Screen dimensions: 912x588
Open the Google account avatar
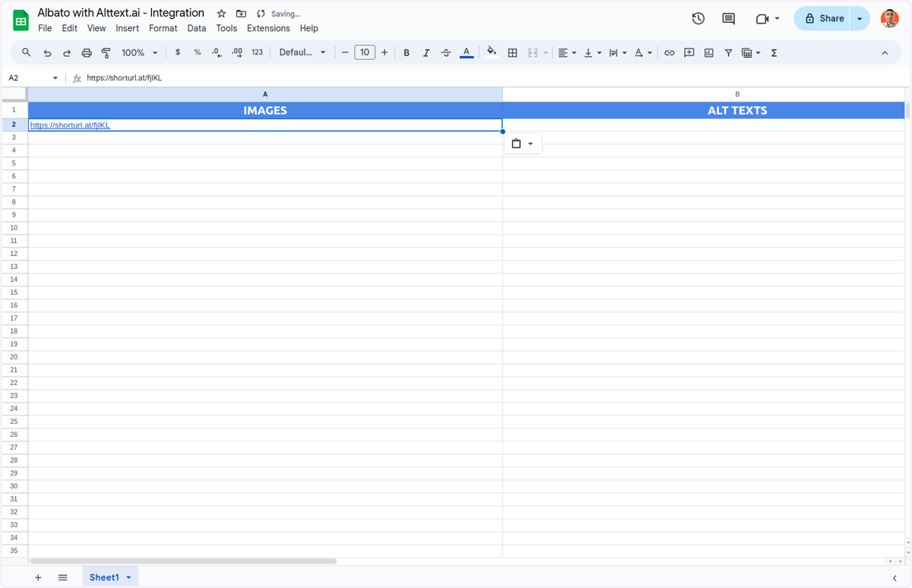click(889, 18)
